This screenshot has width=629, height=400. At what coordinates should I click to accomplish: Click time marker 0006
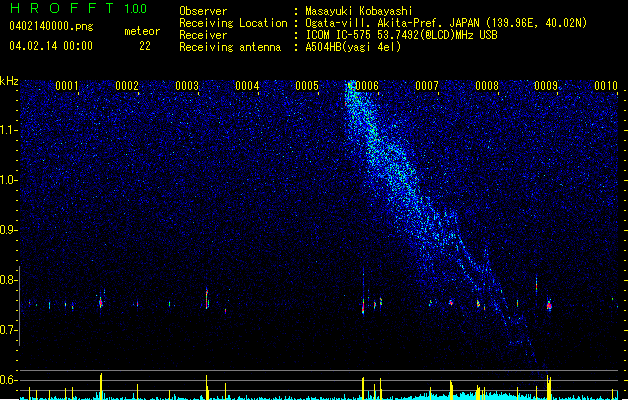pyautogui.click(x=367, y=86)
